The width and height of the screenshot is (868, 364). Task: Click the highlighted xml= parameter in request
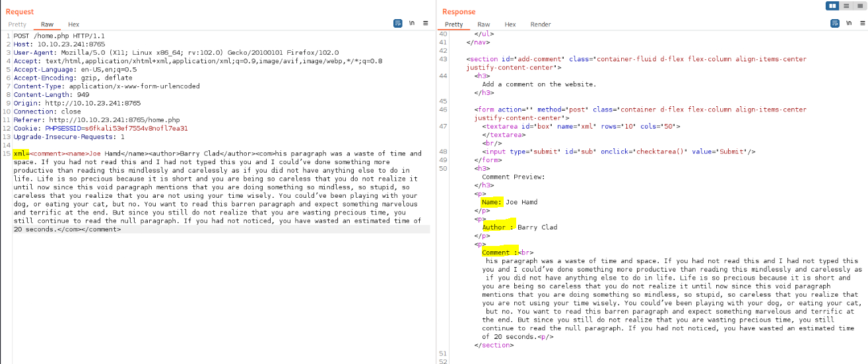point(21,154)
